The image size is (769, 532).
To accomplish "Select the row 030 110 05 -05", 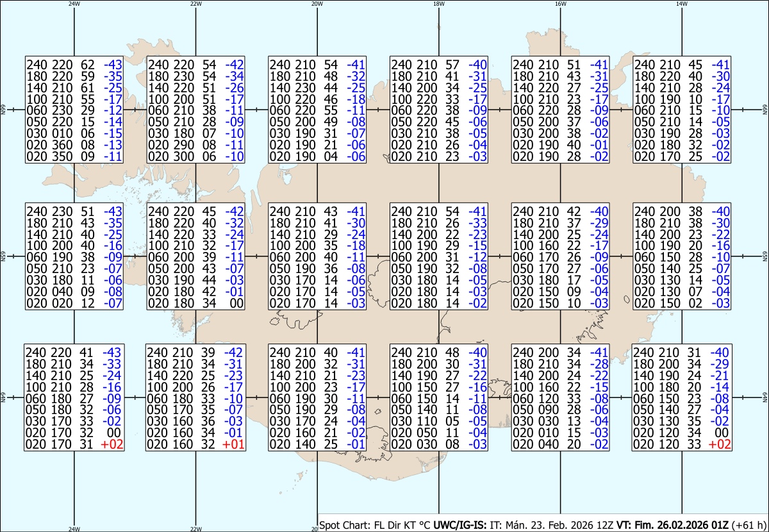I will [439, 421].
